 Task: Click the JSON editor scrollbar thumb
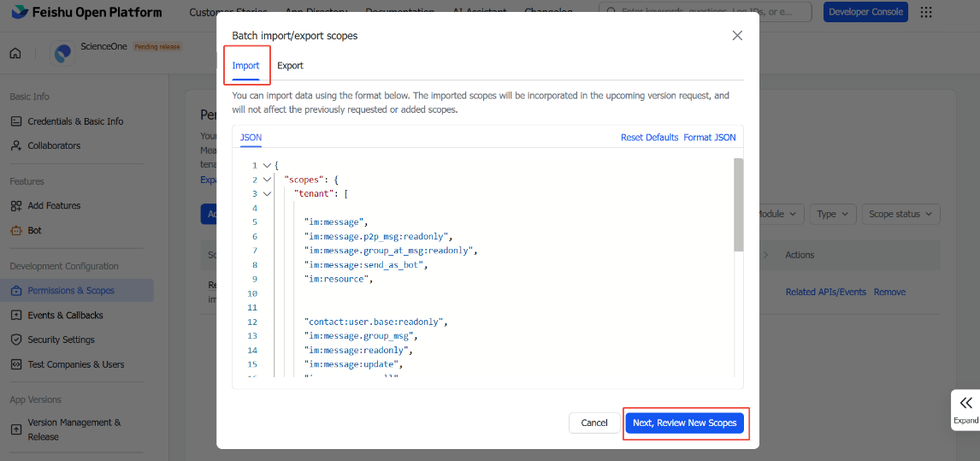(x=738, y=204)
